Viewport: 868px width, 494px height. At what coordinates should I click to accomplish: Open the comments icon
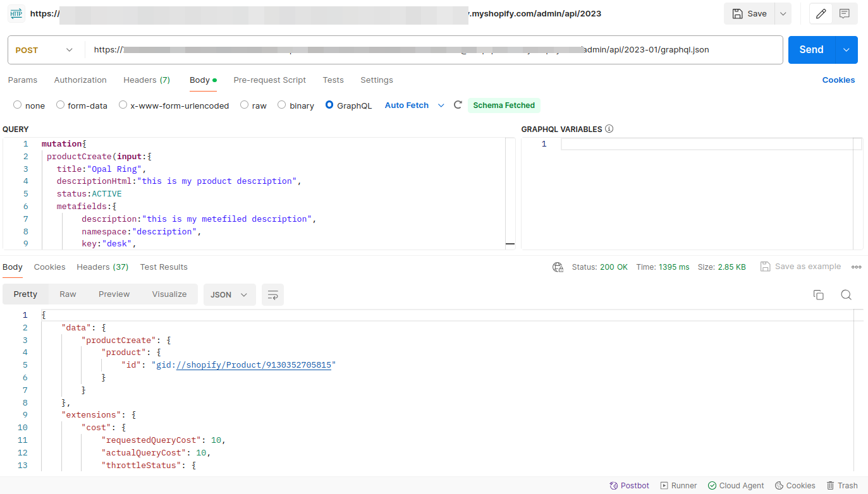[x=844, y=14]
